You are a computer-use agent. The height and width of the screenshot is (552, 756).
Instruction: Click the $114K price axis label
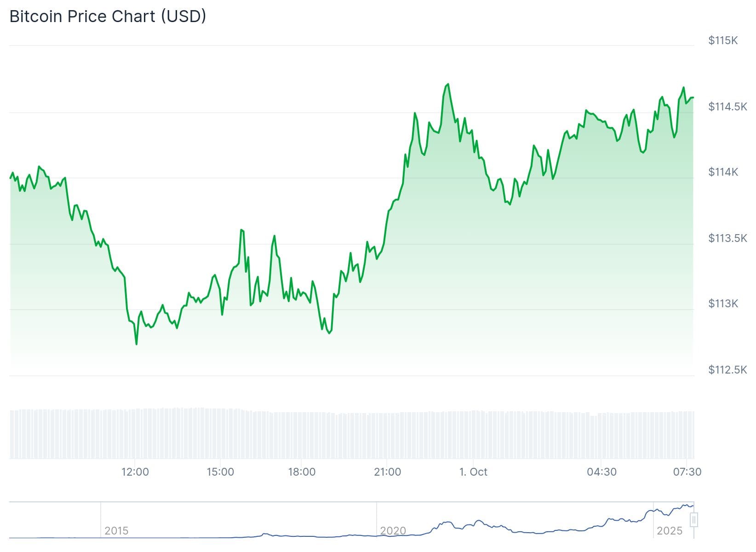click(723, 172)
